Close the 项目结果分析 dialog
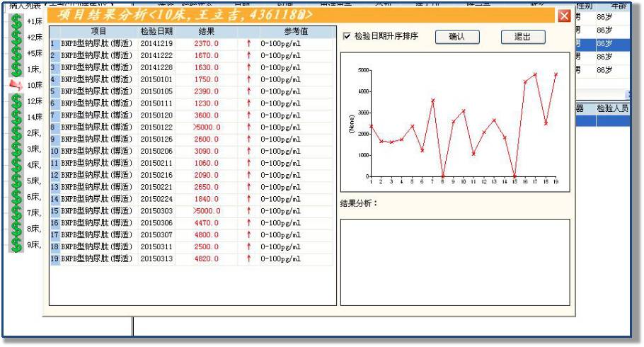Image resolution: width=644 pixels, height=347 pixels. (x=564, y=16)
